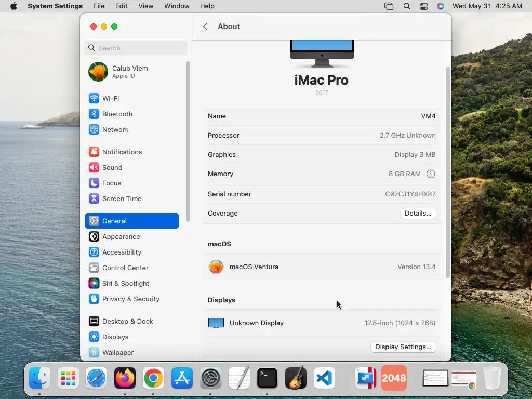This screenshot has width=532, height=399.
Task: Open the Window menu
Action: (177, 6)
